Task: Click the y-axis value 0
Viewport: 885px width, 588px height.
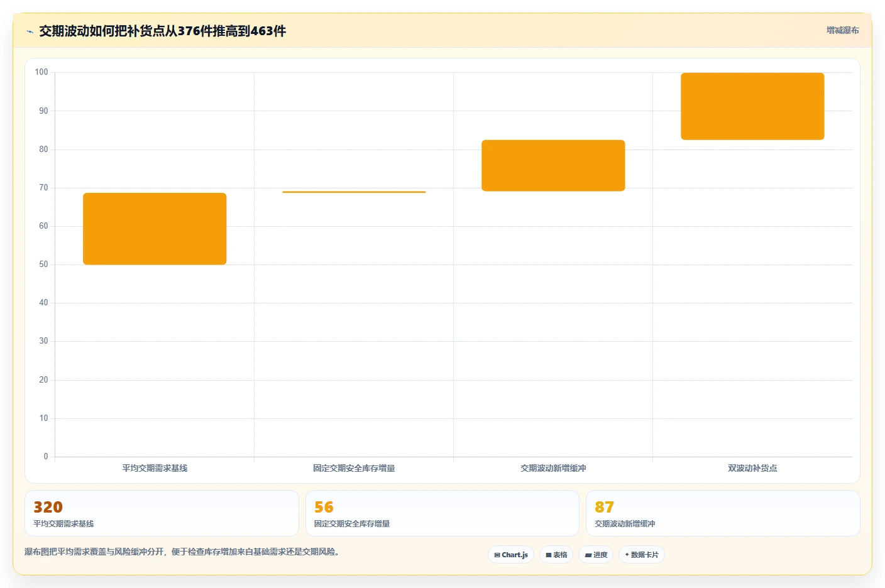Action: click(46, 456)
